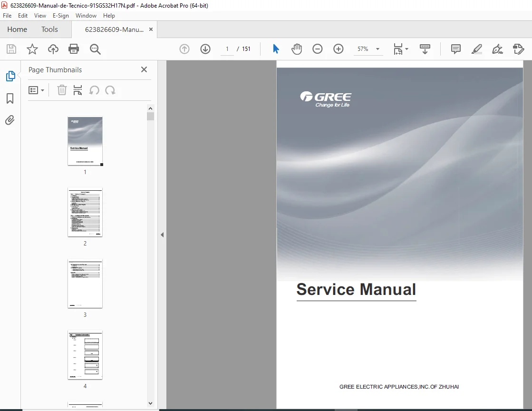Select page 3 thumbnail
Screen dimensions: 532x411
85,284
